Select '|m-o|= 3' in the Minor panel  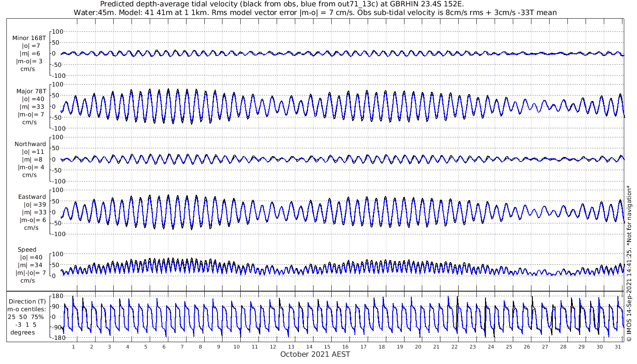[x=30, y=61]
